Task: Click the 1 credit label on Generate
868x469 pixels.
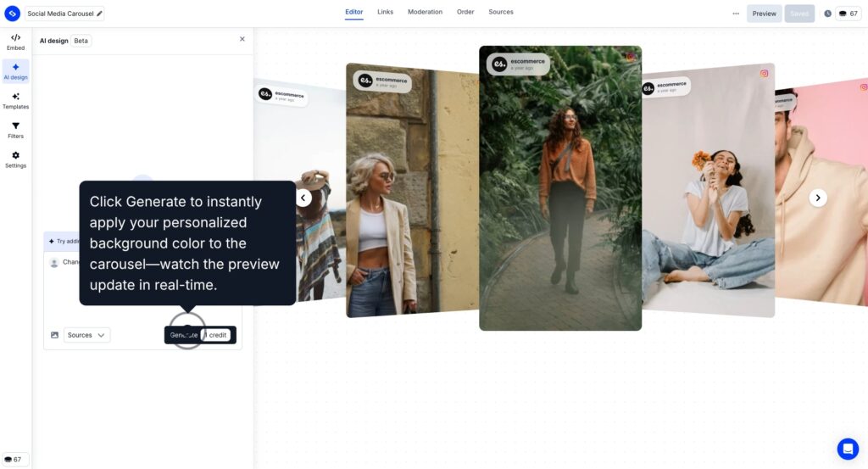Action: tap(216, 335)
